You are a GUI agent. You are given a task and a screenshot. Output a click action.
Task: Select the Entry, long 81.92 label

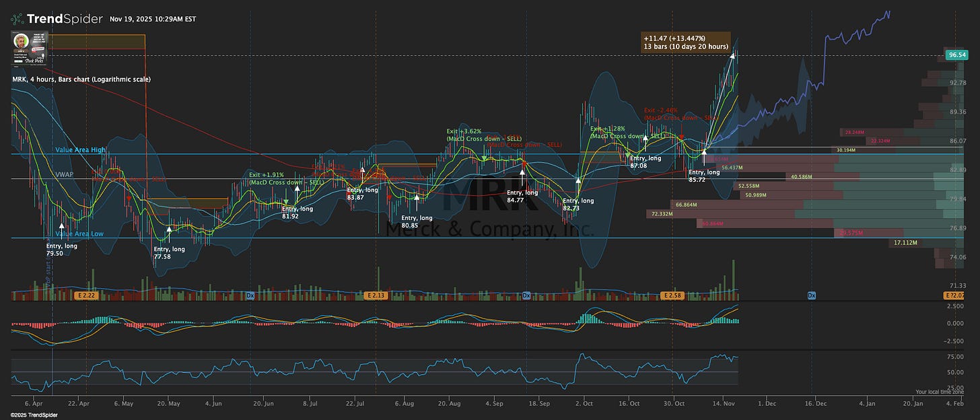(297, 213)
